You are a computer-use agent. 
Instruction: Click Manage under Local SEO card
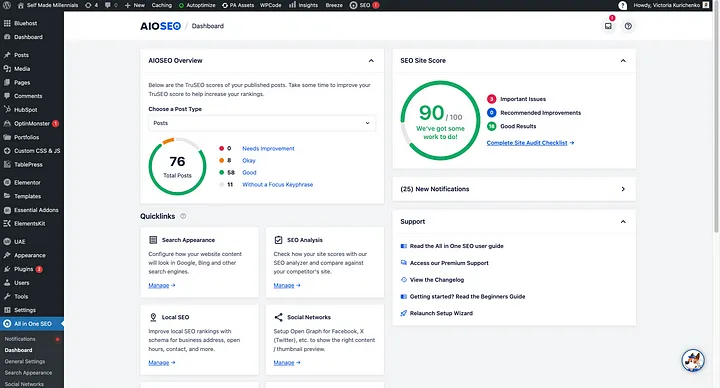point(162,362)
